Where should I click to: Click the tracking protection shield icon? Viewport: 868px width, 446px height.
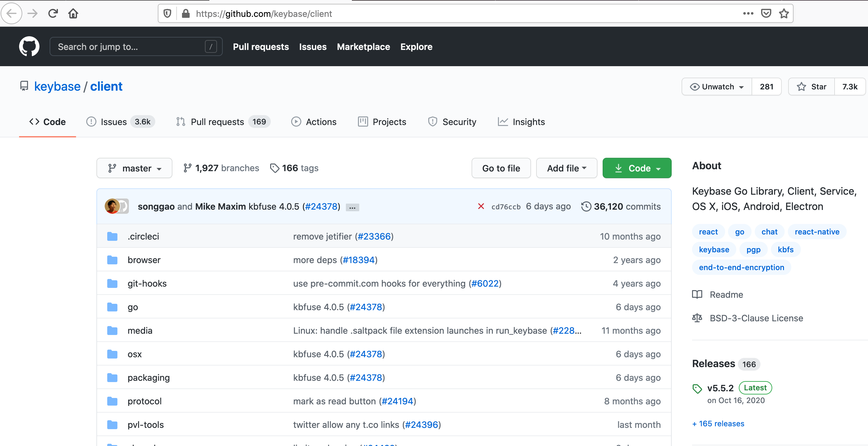coord(167,13)
